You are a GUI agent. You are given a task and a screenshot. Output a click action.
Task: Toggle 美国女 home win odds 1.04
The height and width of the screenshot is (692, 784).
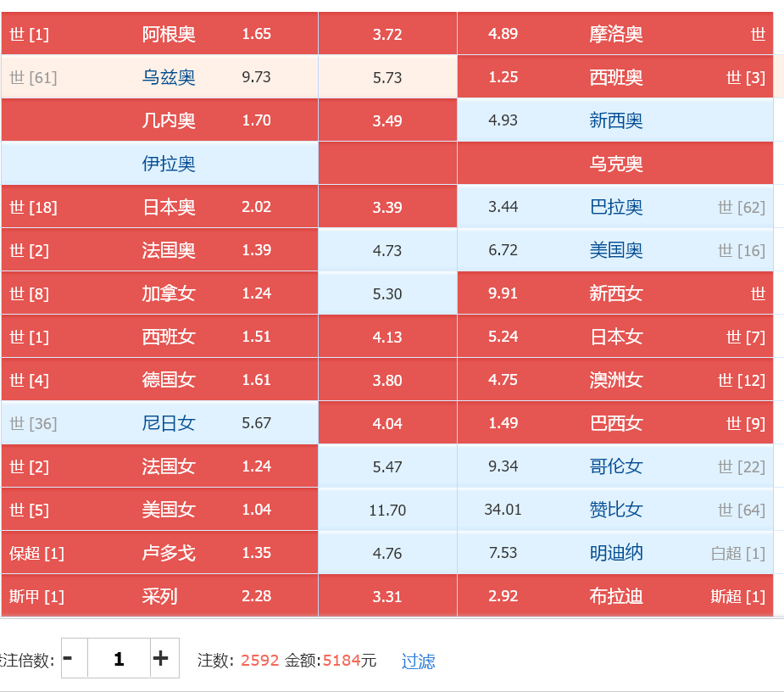[x=159, y=510]
